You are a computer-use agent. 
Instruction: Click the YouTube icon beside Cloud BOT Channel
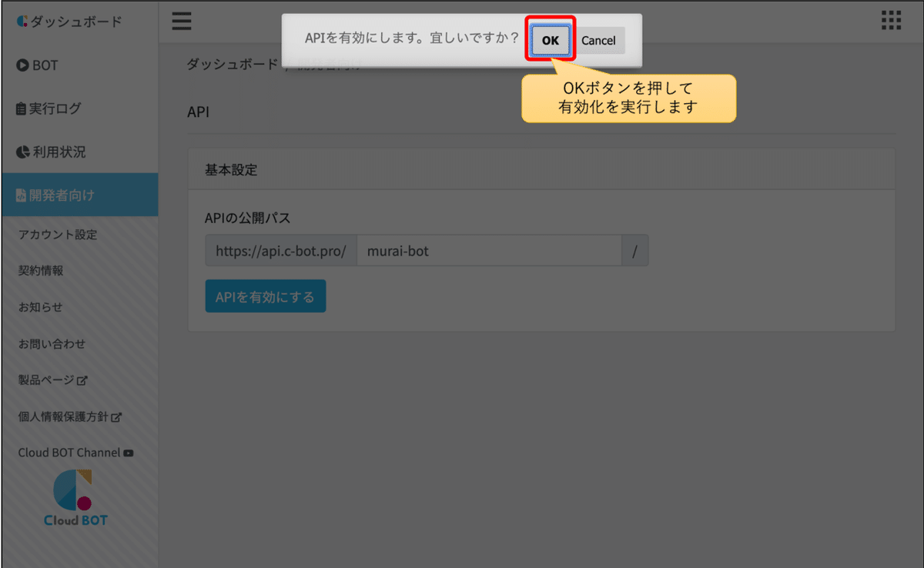129,453
